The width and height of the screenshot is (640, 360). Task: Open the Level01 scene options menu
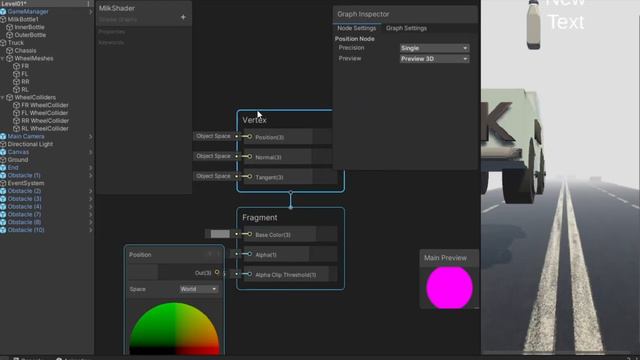click(x=88, y=3)
